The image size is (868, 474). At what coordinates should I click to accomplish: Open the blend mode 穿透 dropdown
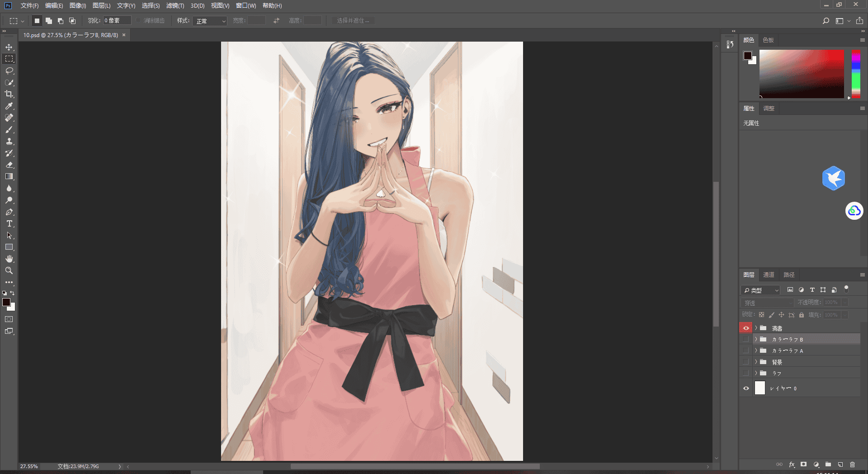coord(767,303)
